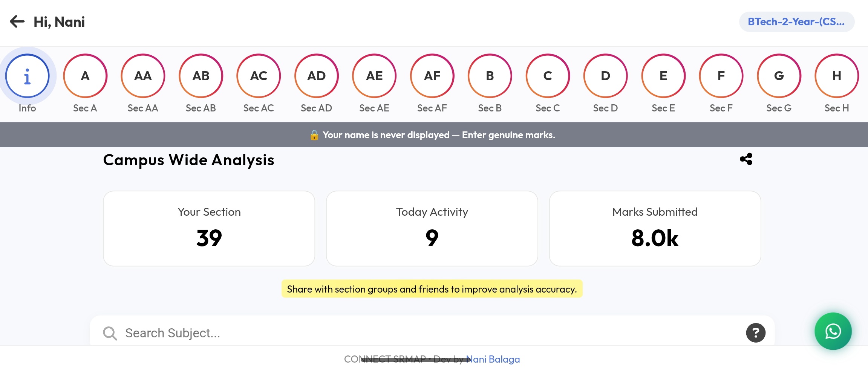This screenshot has height=372, width=868.
Task: Select the Sec AA circle
Action: click(x=143, y=76)
